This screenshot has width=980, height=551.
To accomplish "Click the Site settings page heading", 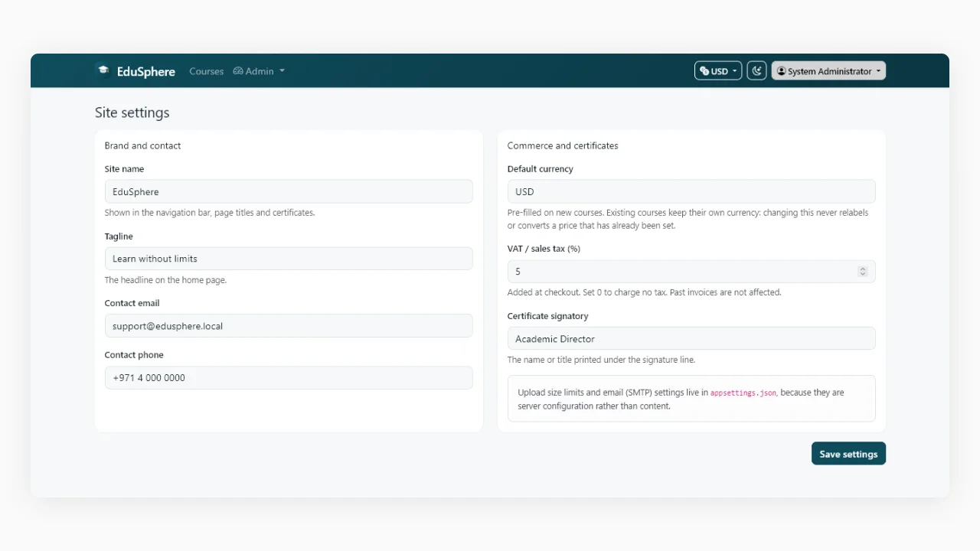I will (132, 112).
